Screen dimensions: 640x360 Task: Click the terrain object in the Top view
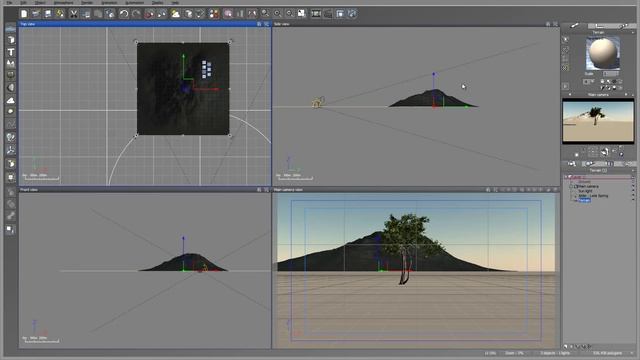tap(183, 89)
